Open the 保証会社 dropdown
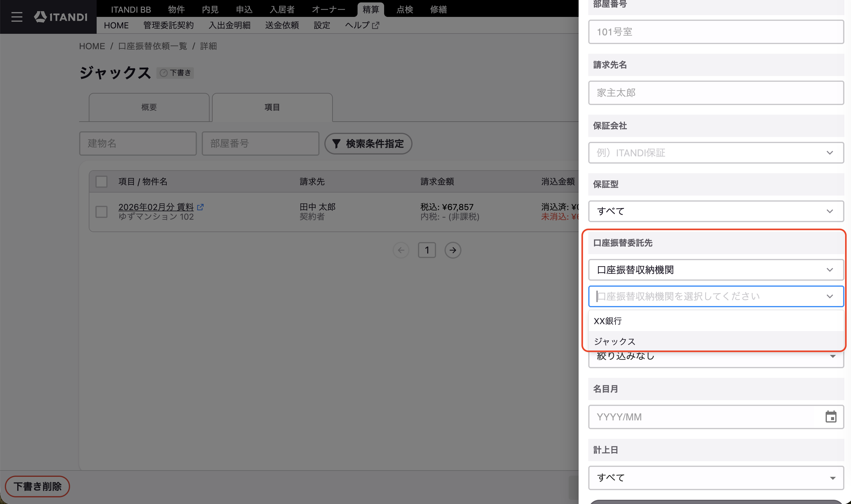Image resolution: width=851 pixels, height=504 pixels. tap(716, 153)
